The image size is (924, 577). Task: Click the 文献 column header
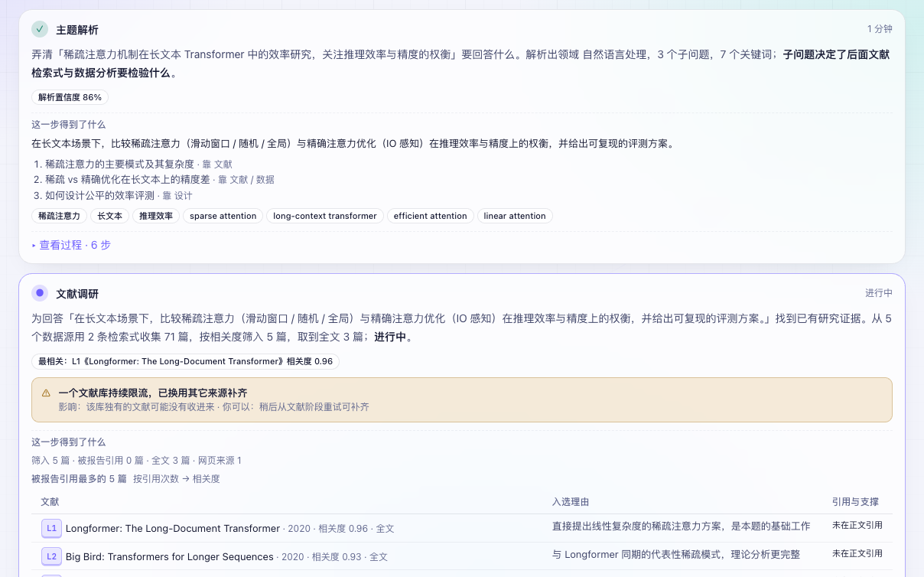pos(50,502)
